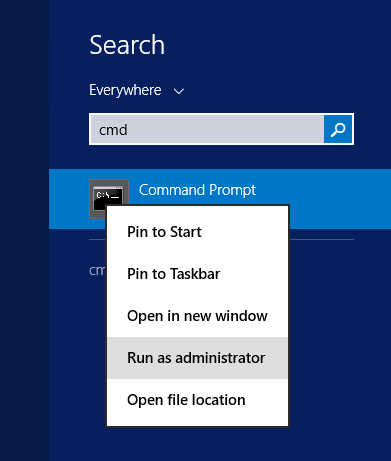
Task: Choose Open file location
Action: 197,400
